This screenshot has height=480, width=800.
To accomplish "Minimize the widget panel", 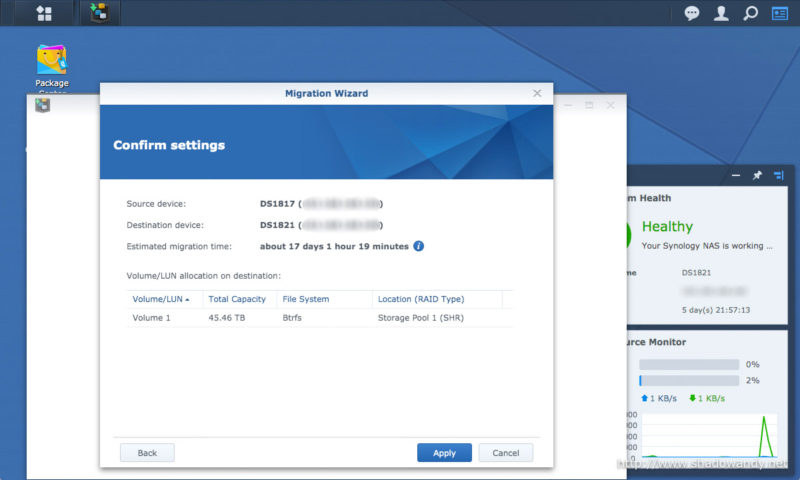I will pyautogui.click(x=736, y=175).
